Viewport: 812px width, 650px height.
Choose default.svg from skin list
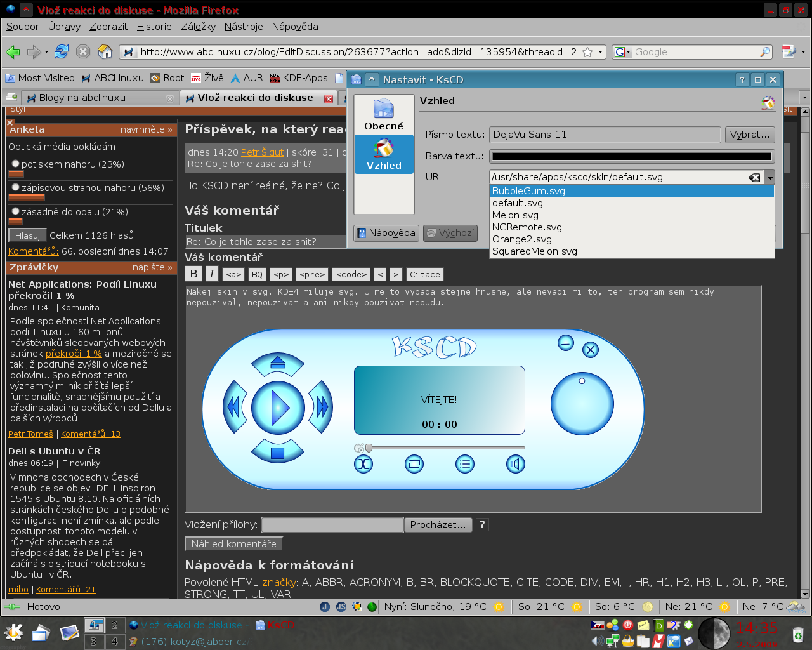632,203
